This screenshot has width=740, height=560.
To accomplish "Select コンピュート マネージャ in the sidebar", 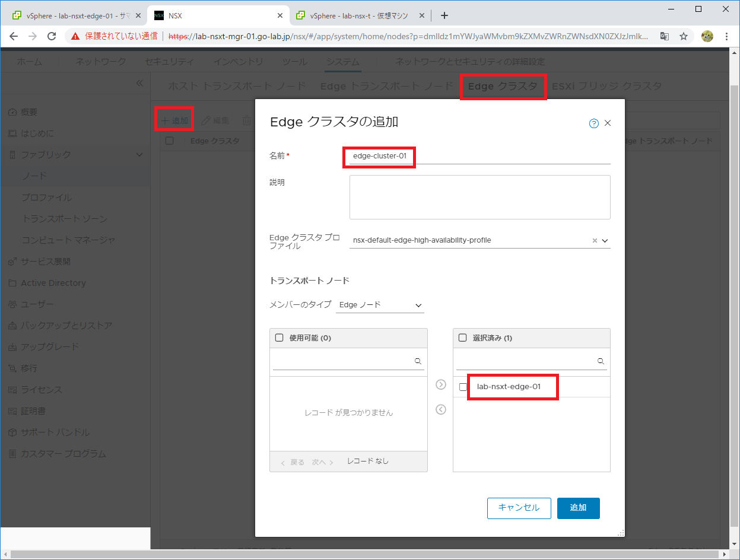I will [68, 240].
